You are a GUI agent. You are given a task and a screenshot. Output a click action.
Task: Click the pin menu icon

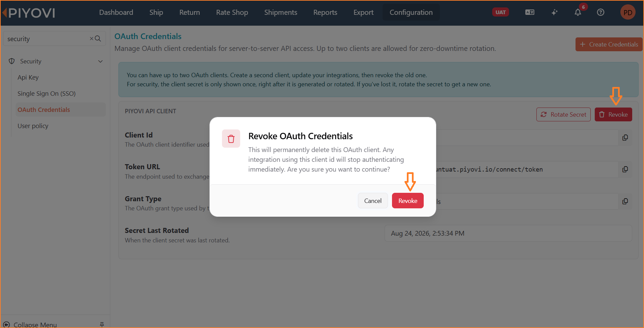[x=102, y=324]
